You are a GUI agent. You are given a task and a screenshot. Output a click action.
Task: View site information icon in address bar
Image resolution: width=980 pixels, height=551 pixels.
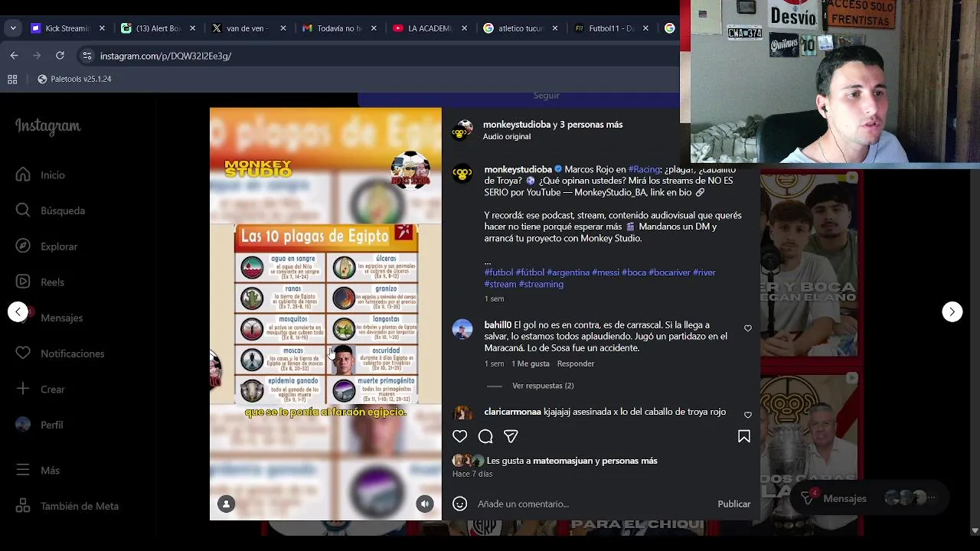pyautogui.click(x=87, y=56)
